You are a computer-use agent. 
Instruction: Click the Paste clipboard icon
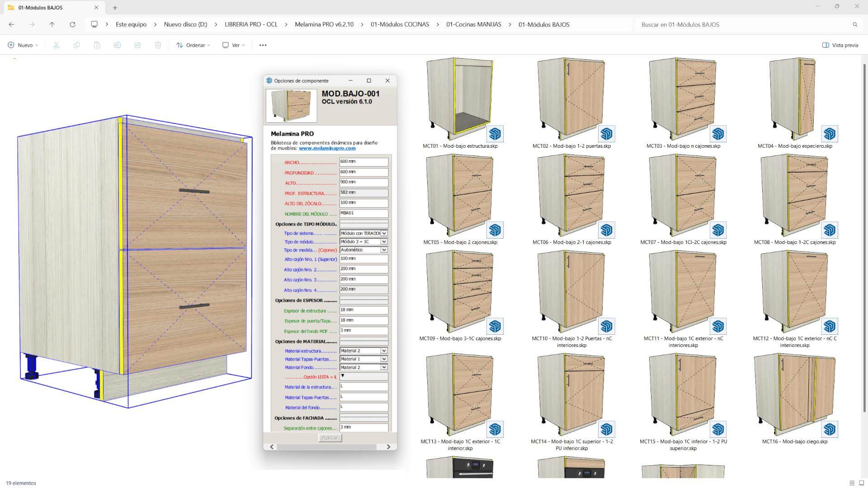pyautogui.click(x=97, y=45)
